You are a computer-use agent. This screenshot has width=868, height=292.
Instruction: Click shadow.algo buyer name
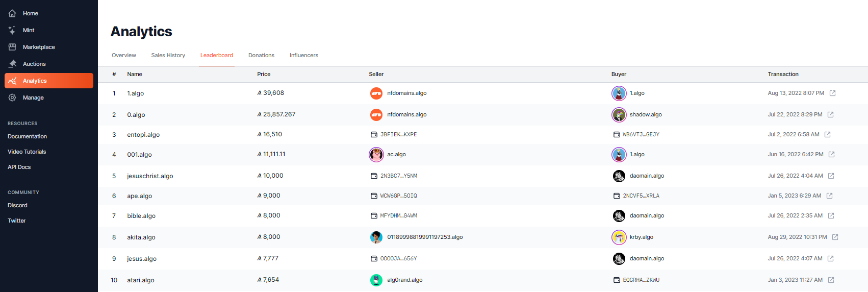click(645, 114)
